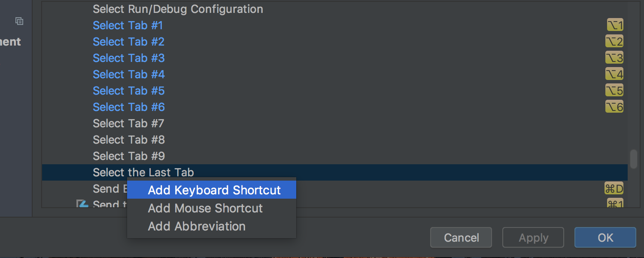
Task: Select the Select the Last Tab row
Action: [334, 172]
